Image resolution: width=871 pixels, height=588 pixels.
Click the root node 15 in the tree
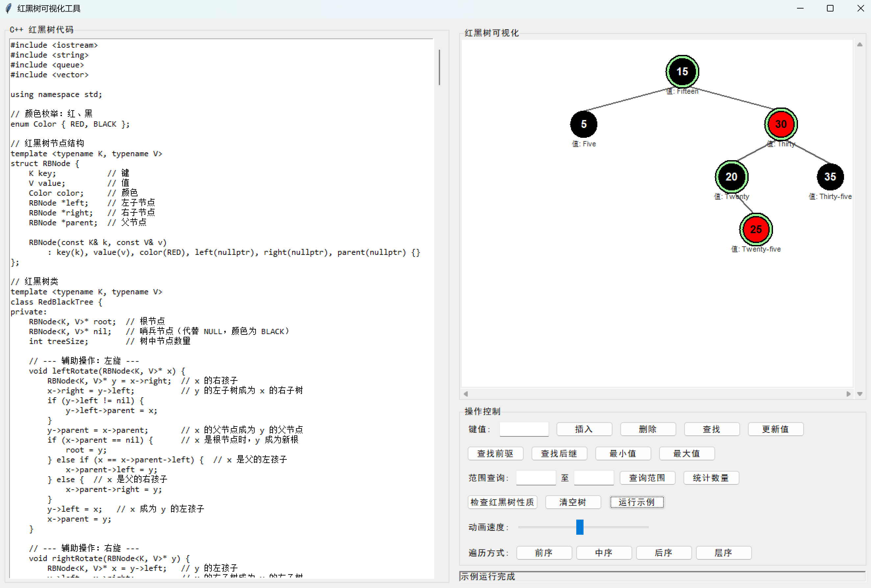(x=682, y=71)
